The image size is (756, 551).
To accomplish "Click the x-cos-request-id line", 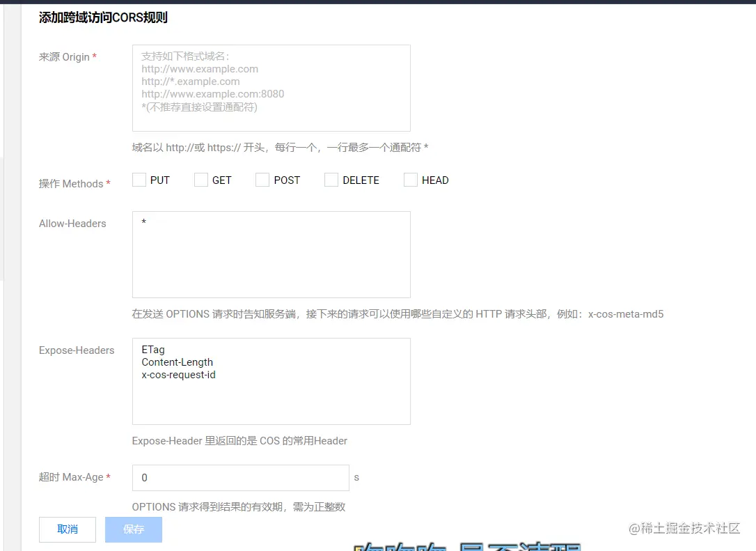I will tap(178, 375).
